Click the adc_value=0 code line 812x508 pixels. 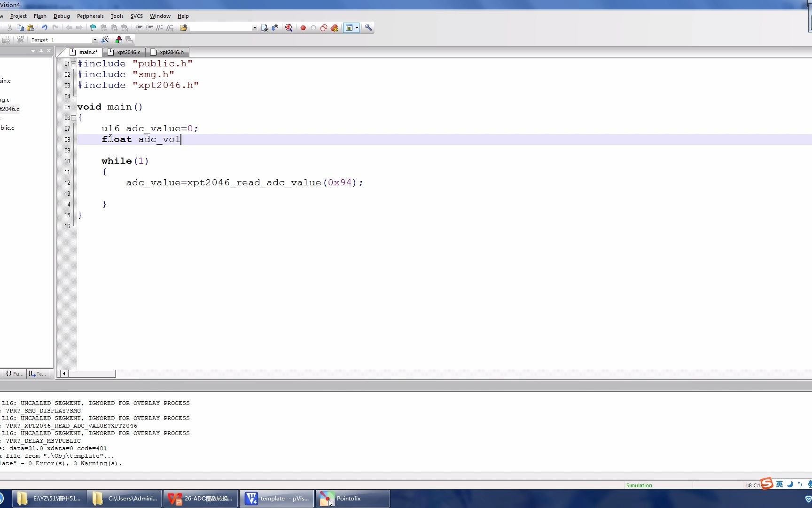150,128
